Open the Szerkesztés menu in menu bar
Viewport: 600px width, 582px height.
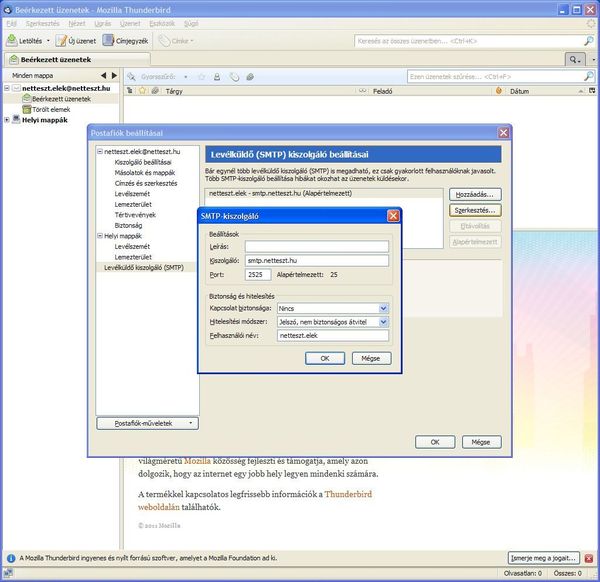point(41,21)
